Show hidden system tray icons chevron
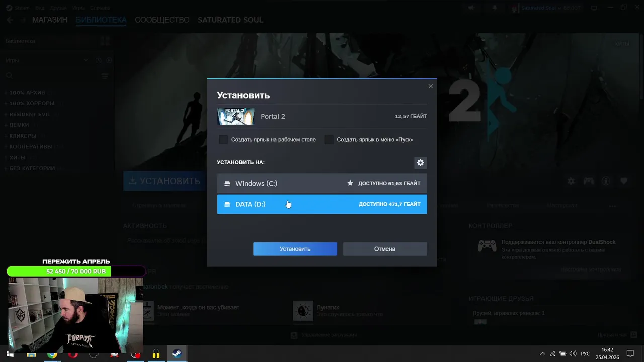The height and width of the screenshot is (362, 644). click(542, 354)
